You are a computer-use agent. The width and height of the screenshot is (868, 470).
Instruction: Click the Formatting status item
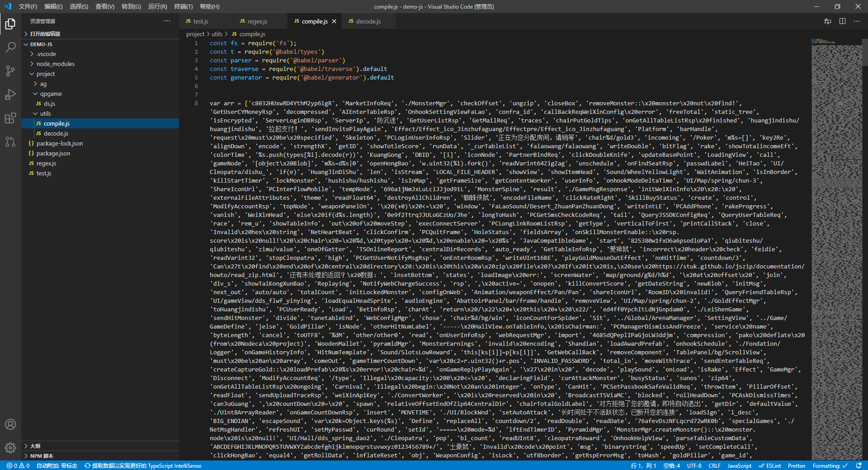830,465
